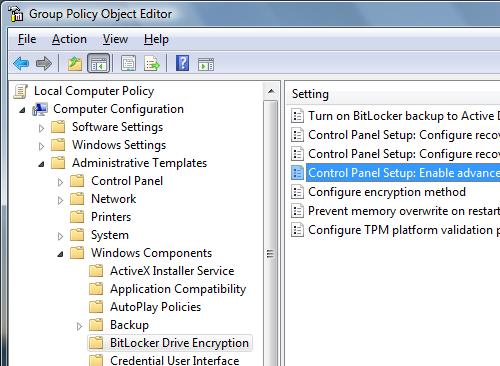
Task: Select the ActiveX Installer Service label
Action: coord(172,271)
